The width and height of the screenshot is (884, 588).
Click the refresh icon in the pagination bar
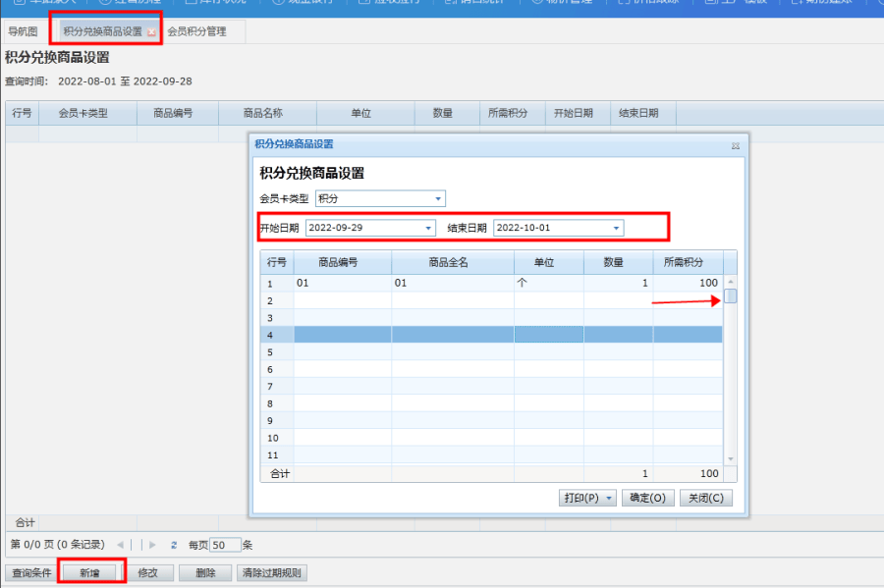coord(174,543)
